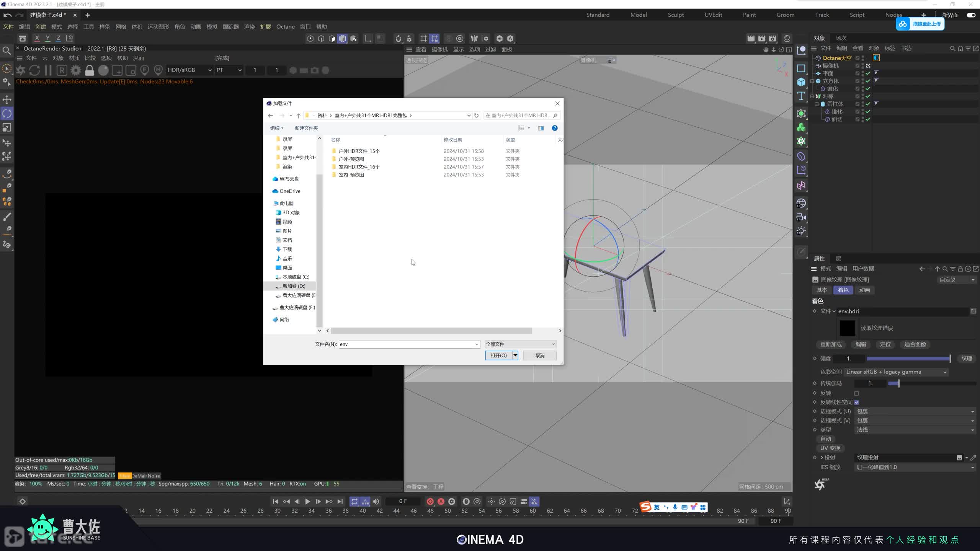Switch to the 动画 tab in attributes
Image resolution: width=980 pixels, height=551 pixels.
pyautogui.click(x=864, y=290)
